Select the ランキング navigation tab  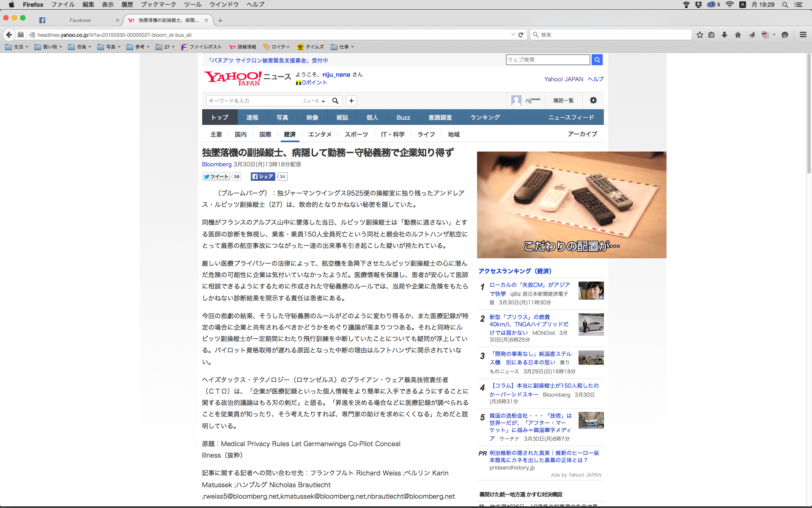pyautogui.click(x=485, y=117)
